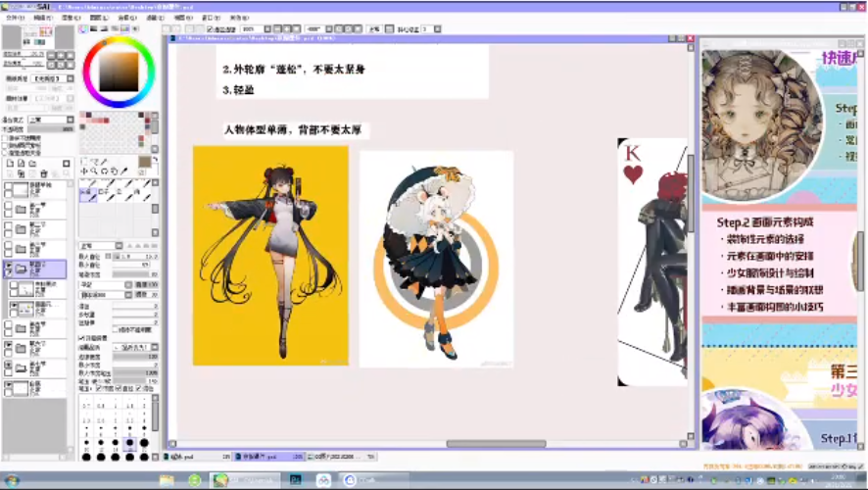Adjust the layer Opacity slider
This screenshot has width=868, height=490.
coord(50,129)
